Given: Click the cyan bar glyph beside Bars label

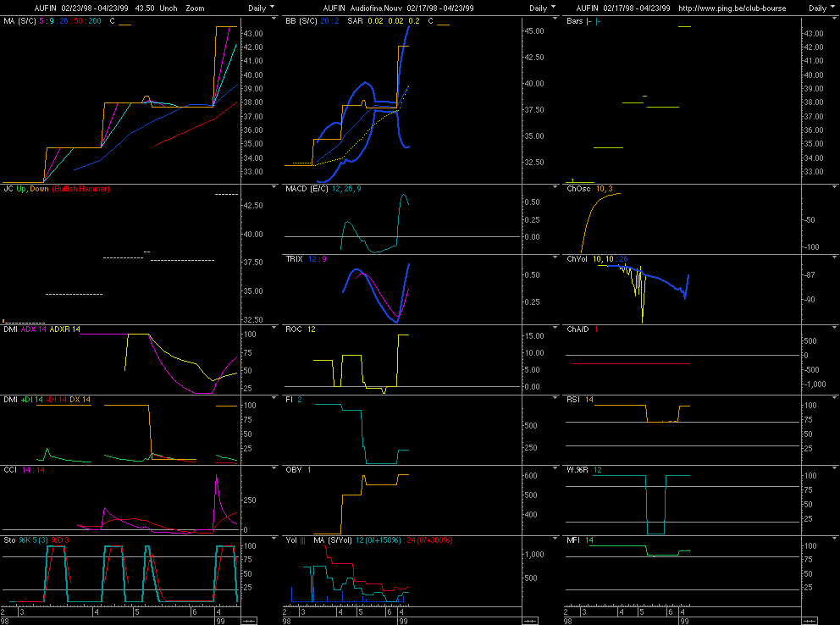Looking at the screenshot, I should pos(598,21).
